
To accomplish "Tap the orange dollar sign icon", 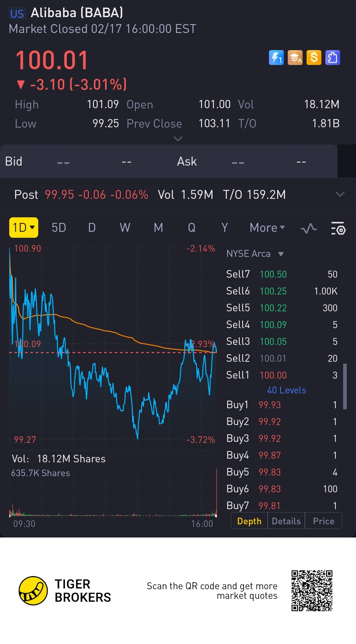I will point(314,58).
